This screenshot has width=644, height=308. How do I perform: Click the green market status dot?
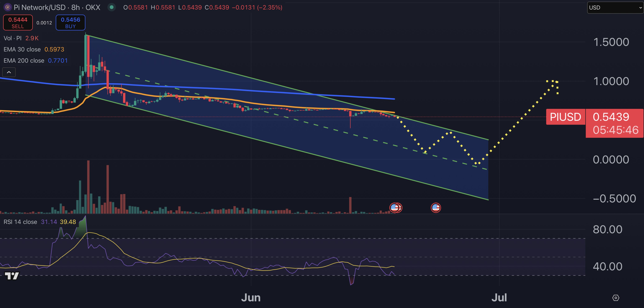[x=112, y=7]
